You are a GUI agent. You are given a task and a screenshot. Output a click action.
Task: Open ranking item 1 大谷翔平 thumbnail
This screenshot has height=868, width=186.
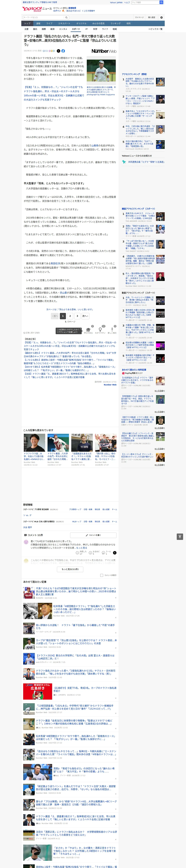pyautogui.click(x=160, y=82)
